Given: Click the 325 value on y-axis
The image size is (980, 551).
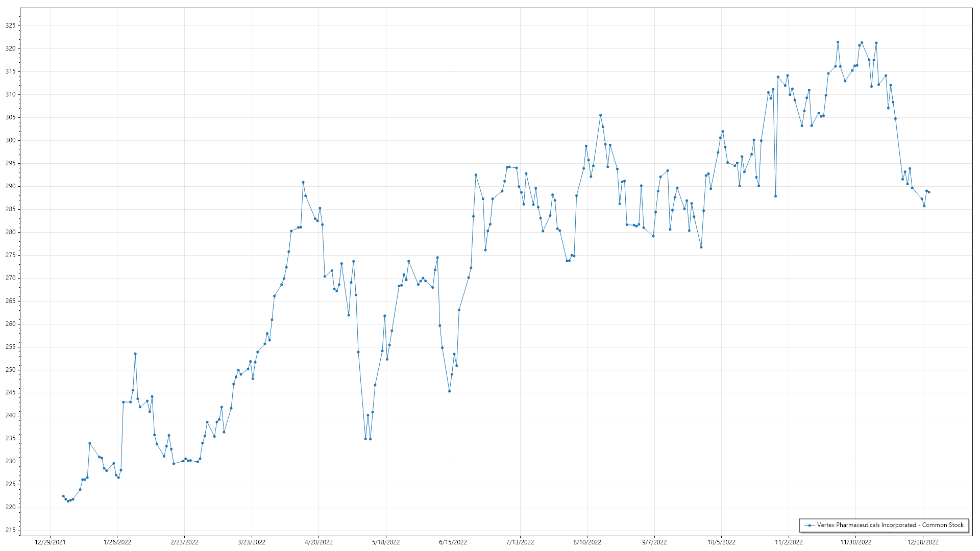Looking at the screenshot, I should tap(11, 26).
